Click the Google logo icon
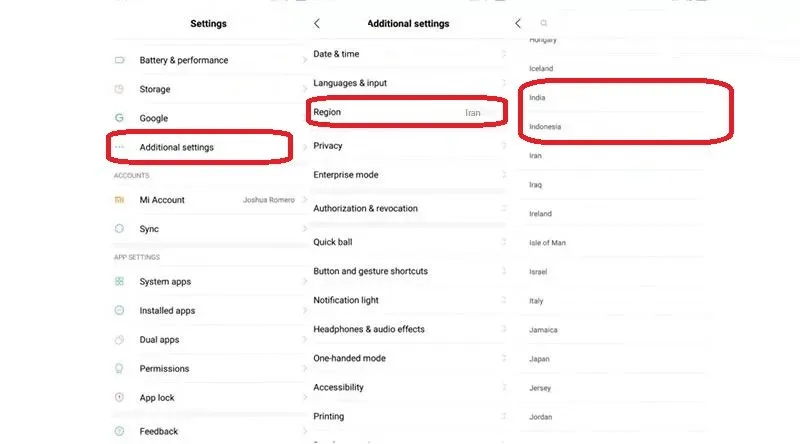The height and width of the screenshot is (444, 800). [119, 118]
